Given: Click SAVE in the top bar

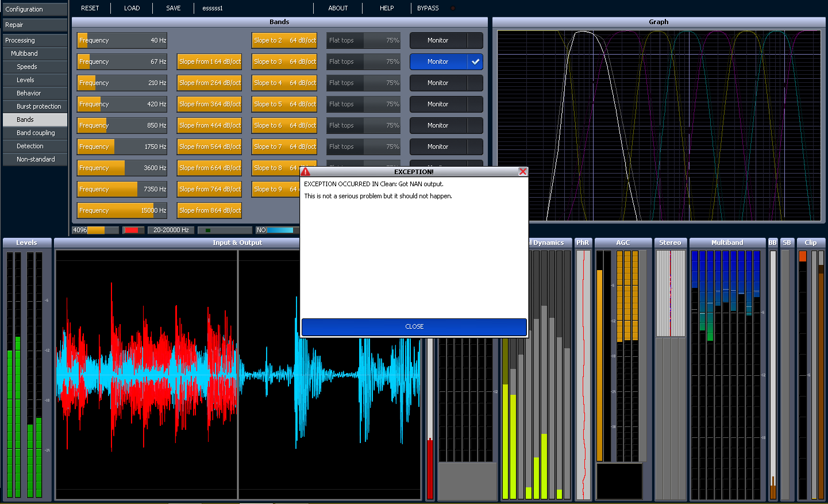Looking at the screenshot, I should click(x=174, y=8).
